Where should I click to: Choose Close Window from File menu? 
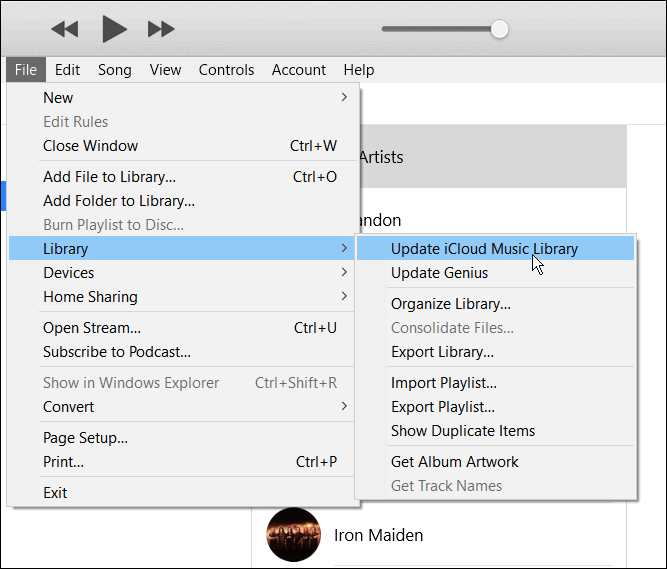[x=183, y=146]
